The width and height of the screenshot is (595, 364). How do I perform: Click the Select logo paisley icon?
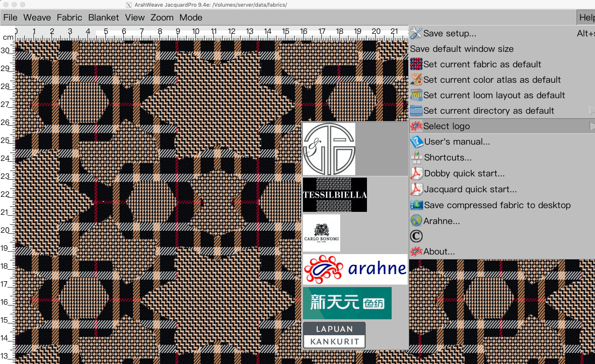coord(416,126)
